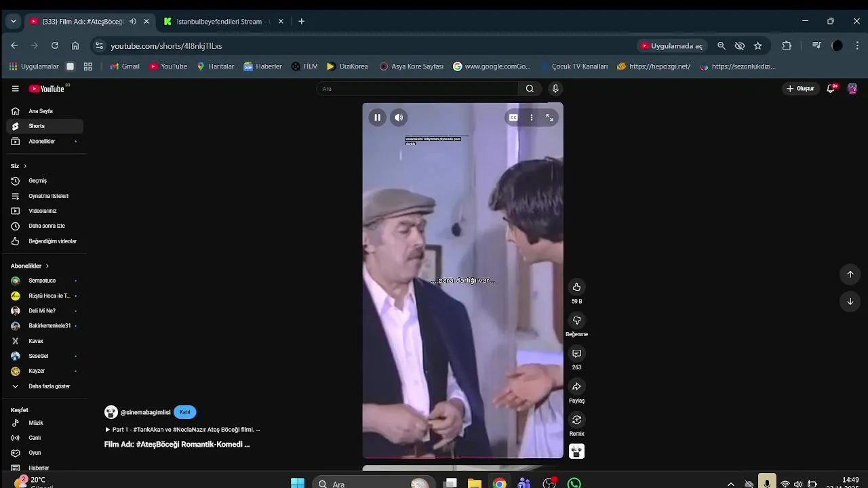Remix this short
The height and width of the screenshot is (488, 868).
pyautogui.click(x=576, y=420)
